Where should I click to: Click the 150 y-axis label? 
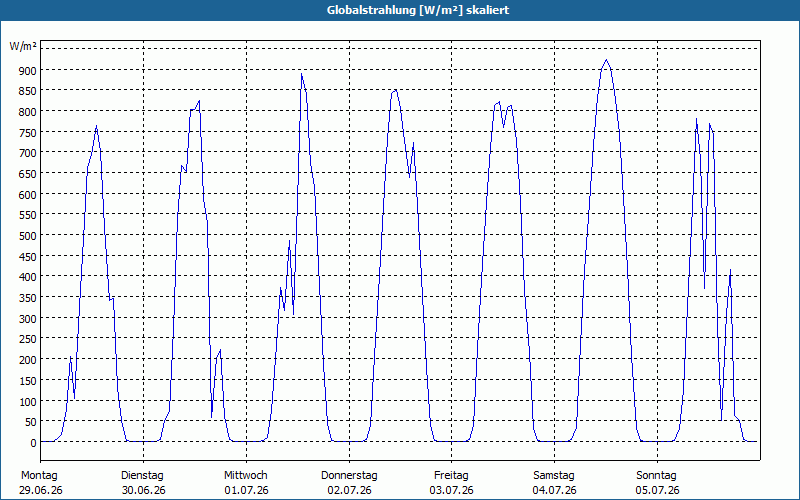click(28, 381)
